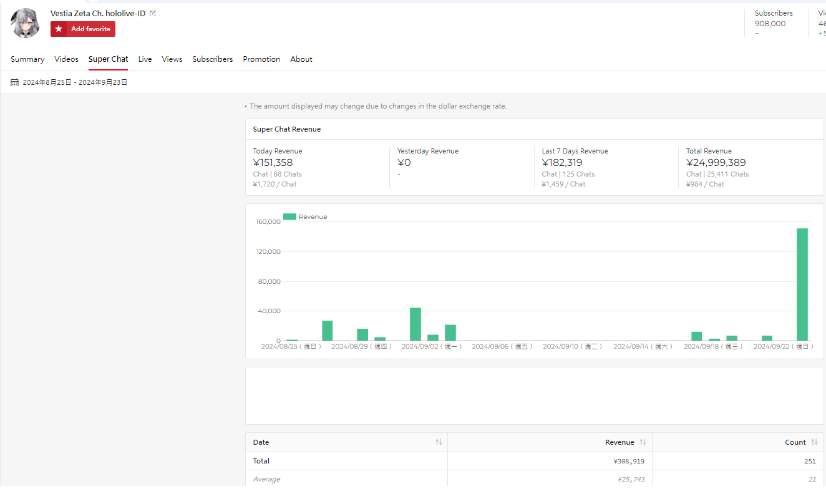Sort table by Date column arrows

(x=439, y=442)
